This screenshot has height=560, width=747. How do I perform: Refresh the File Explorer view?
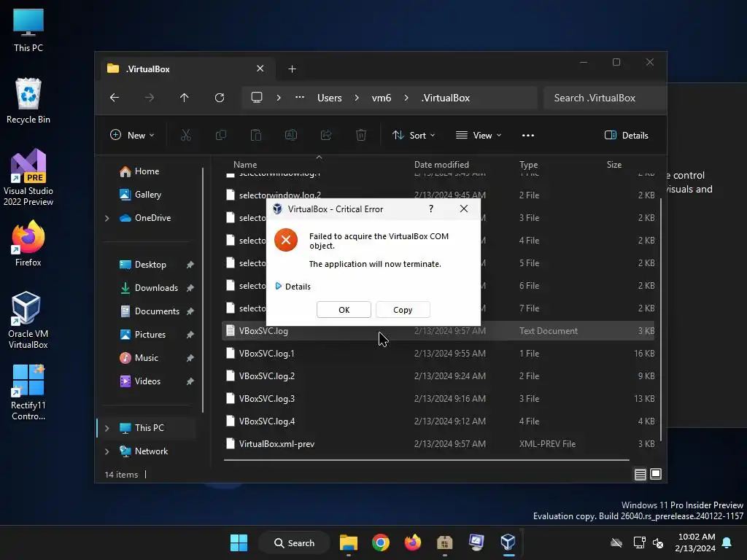[x=220, y=98]
